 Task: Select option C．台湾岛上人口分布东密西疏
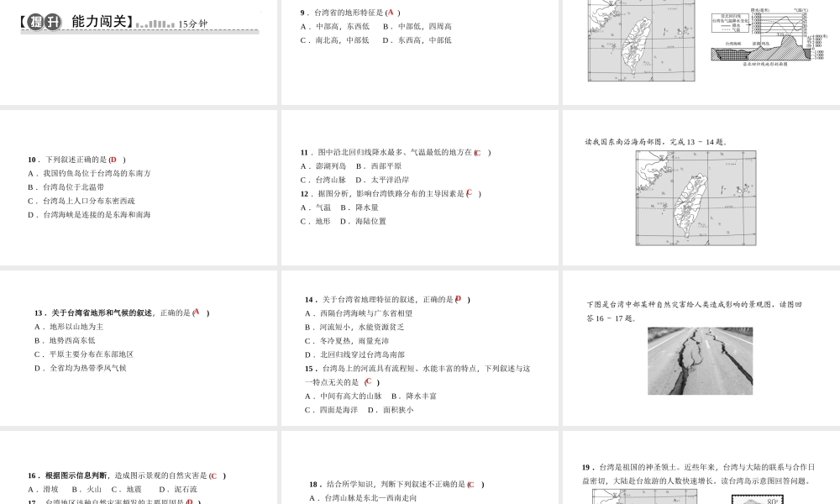coord(81,201)
